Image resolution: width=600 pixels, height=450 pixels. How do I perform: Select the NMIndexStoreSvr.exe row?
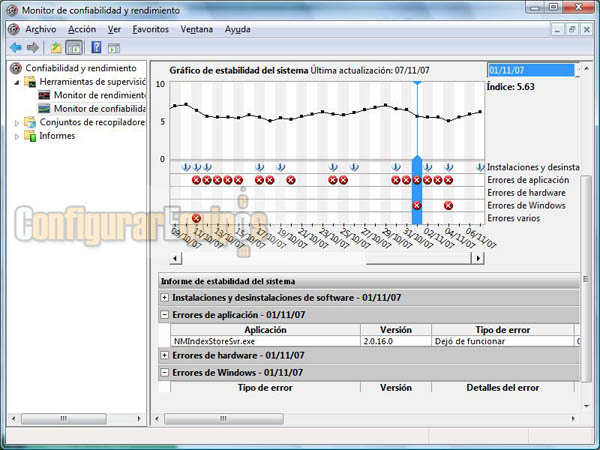click(374, 341)
